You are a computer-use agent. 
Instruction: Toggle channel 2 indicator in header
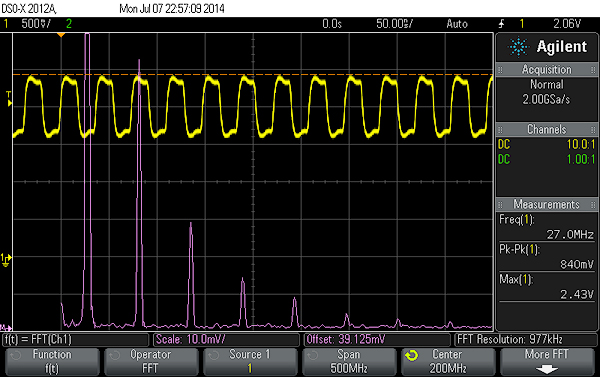(69, 24)
